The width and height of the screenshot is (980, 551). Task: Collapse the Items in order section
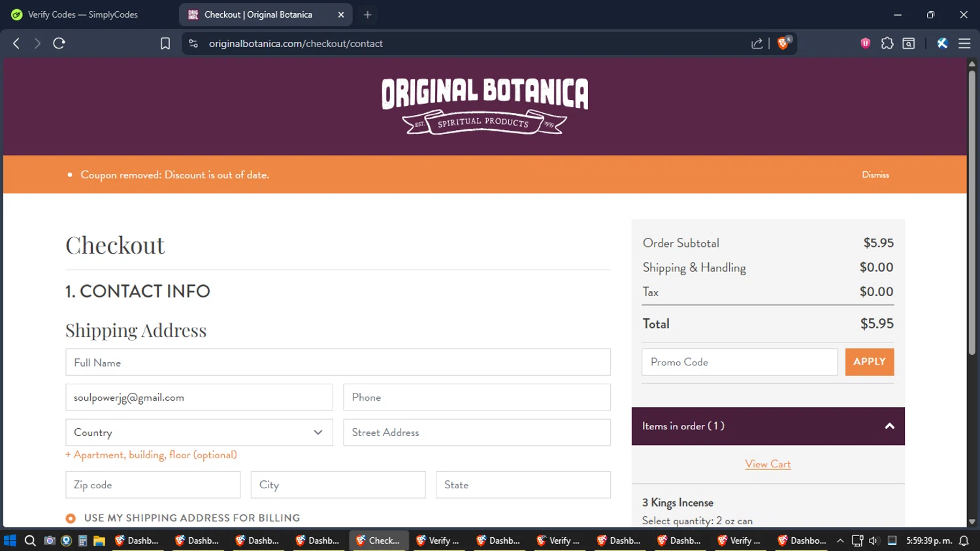[x=768, y=426]
